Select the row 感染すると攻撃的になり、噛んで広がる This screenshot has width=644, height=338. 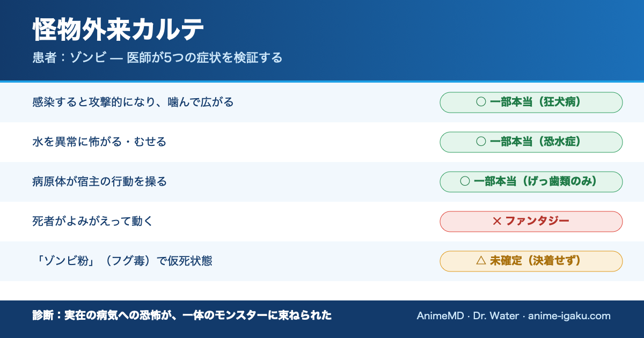pyautogui.click(x=322, y=102)
